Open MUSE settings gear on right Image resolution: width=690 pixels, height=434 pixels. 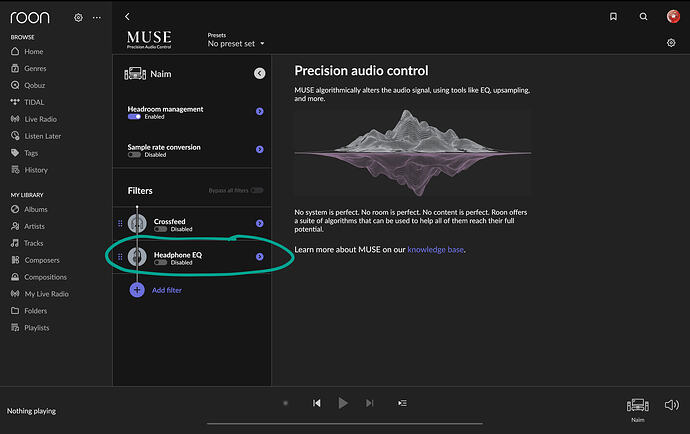click(671, 43)
